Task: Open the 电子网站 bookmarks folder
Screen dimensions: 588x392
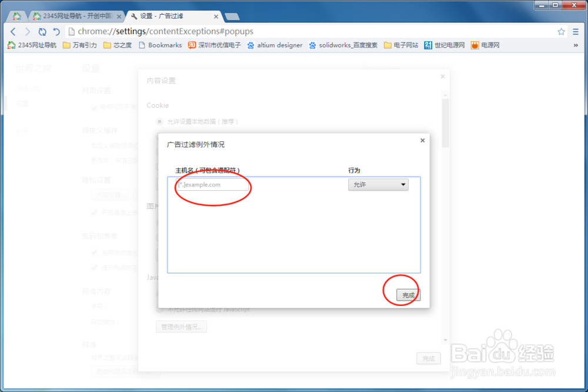Action: (x=401, y=45)
